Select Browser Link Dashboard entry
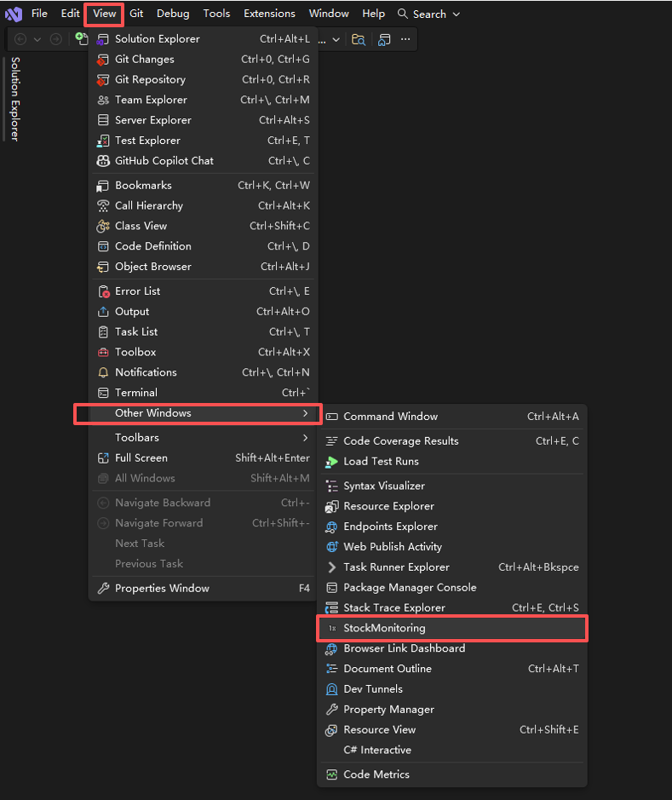672x800 pixels. click(x=452, y=648)
